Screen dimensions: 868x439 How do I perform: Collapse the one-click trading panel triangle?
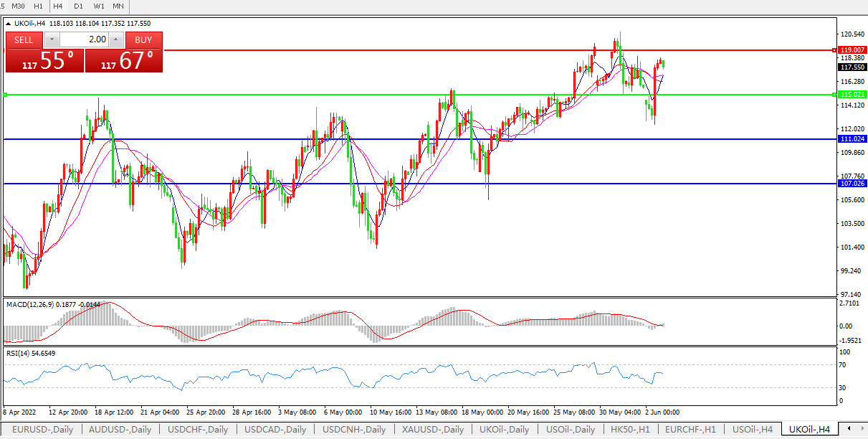(x=9, y=24)
